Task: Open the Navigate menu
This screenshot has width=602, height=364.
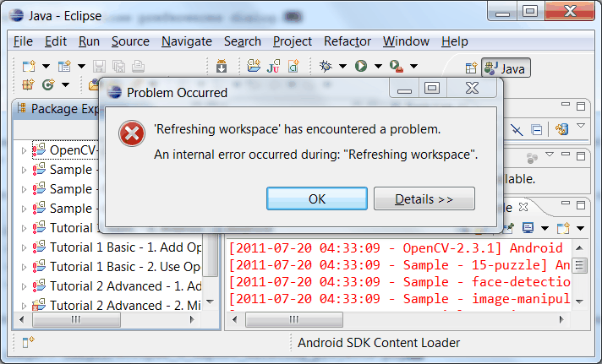Action: point(187,41)
